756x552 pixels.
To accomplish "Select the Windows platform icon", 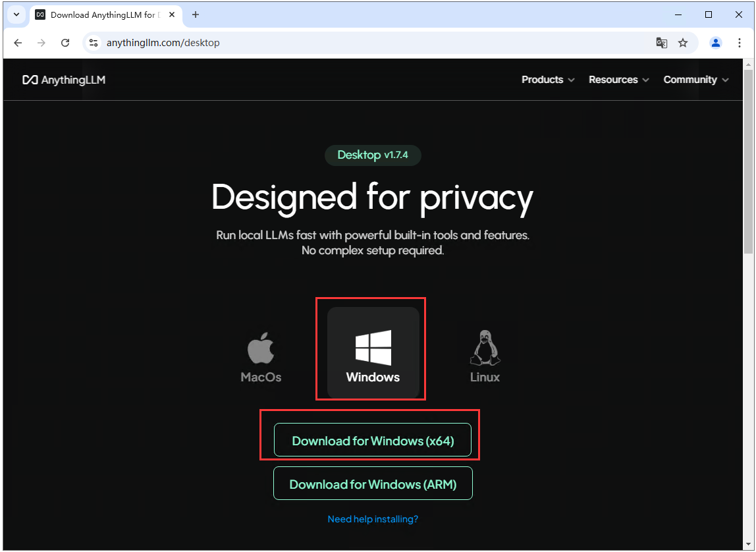I will [x=373, y=352].
